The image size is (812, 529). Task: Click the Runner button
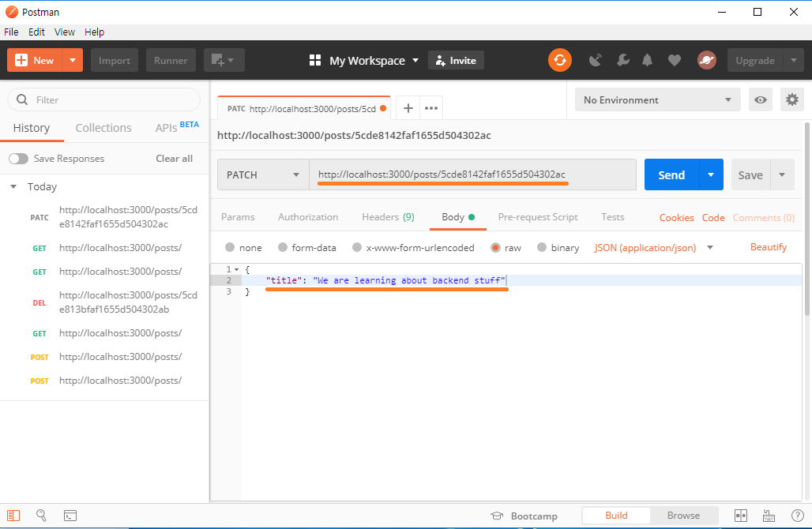(171, 61)
